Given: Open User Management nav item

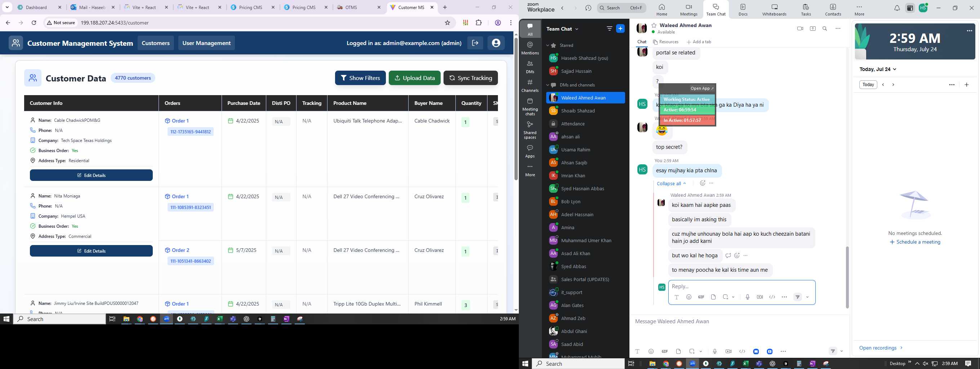Looking at the screenshot, I should coord(206,43).
